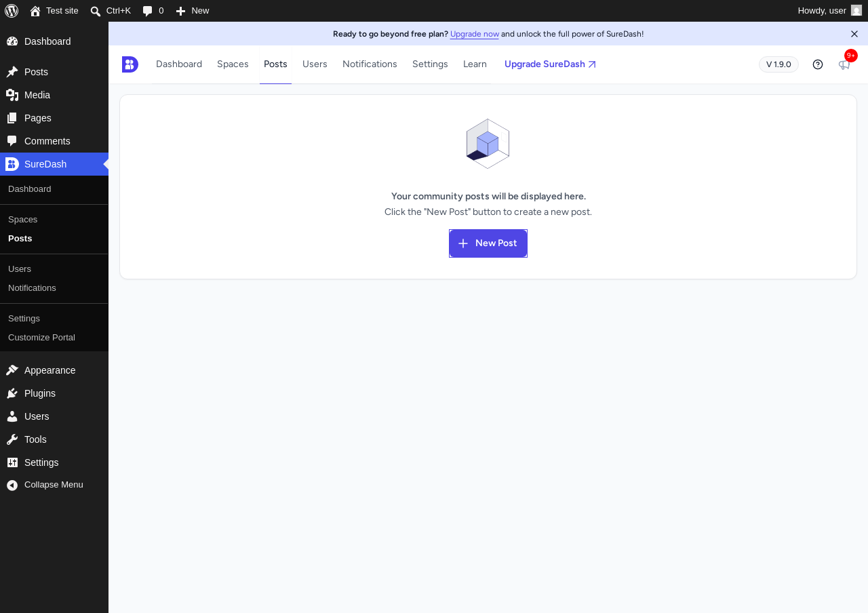Open the Comments menu in sidebar
Viewport: 868px width, 613px height.
point(54,141)
